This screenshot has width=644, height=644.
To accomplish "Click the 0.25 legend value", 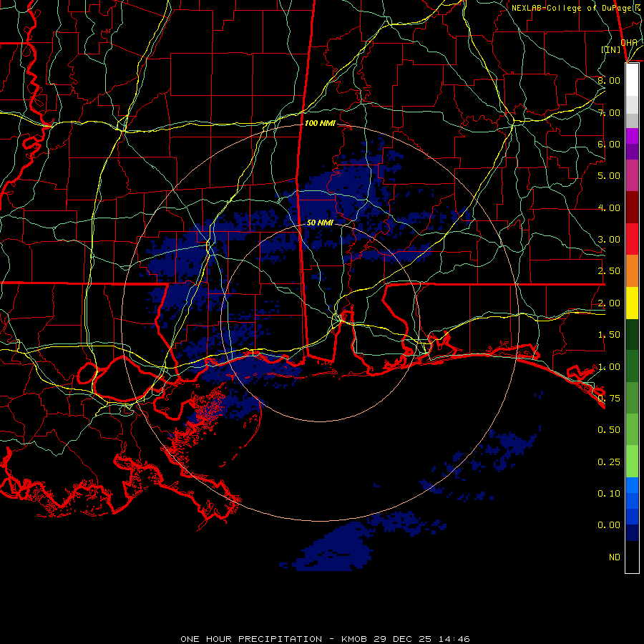I will (x=609, y=462).
